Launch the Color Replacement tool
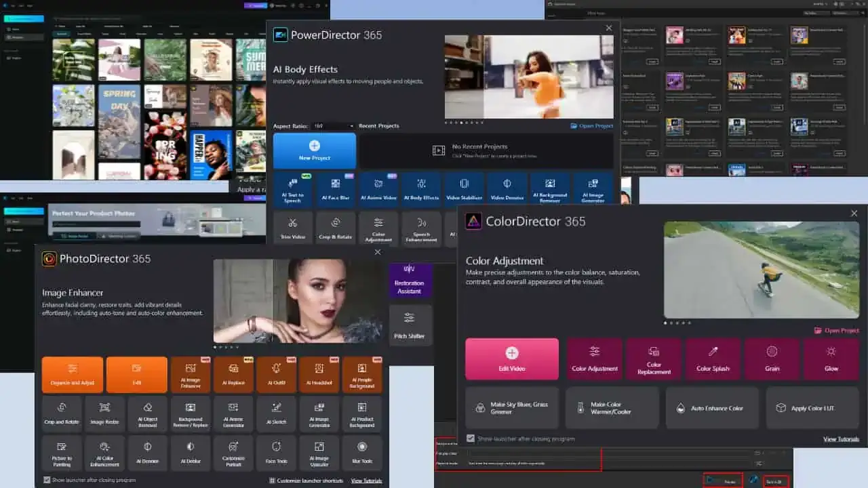Screen dimensions: 868x488 click(x=654, y=359)
